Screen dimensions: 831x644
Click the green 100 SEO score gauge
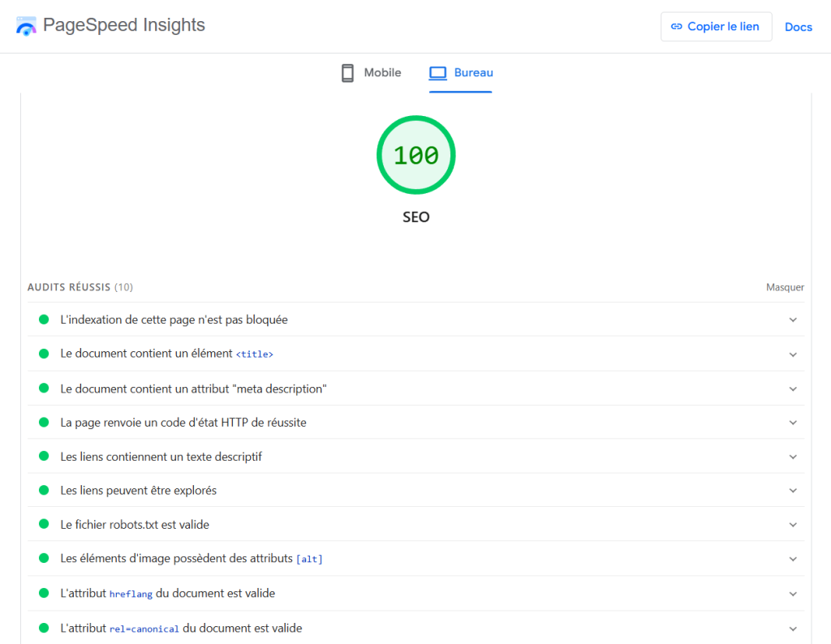pyautogui.click(x=415, y=155)
